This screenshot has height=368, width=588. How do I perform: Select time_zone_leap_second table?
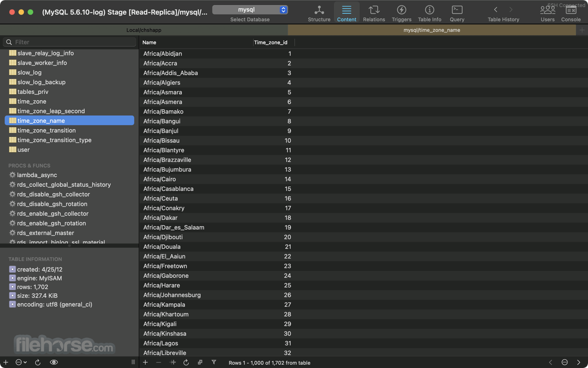click(69, 111)
